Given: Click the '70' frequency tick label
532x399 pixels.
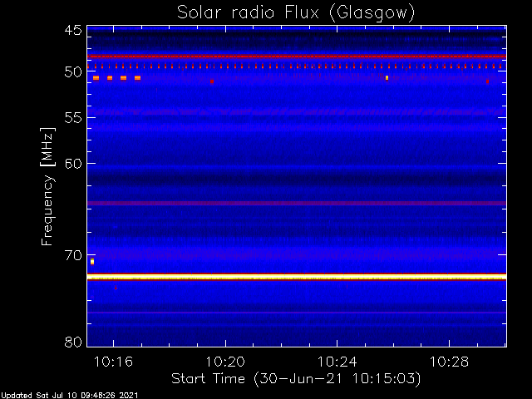Looking at the screenshot, I should pos(73,255).
